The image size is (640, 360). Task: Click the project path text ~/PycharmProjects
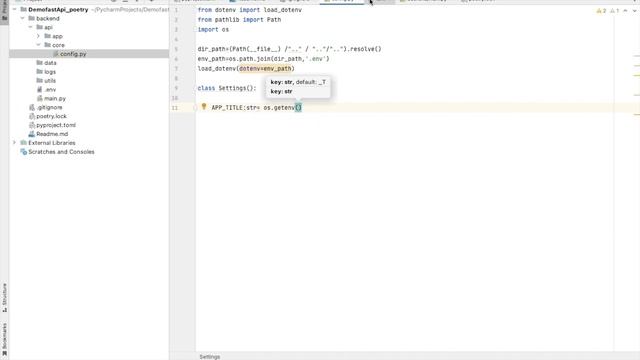coord(130,9)
